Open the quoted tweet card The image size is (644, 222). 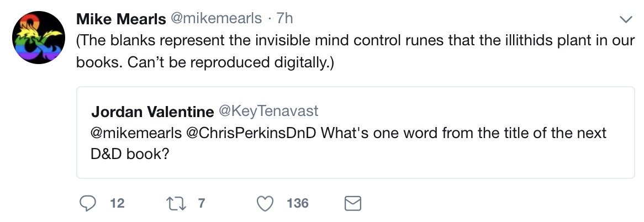click(x=356, y=133)
